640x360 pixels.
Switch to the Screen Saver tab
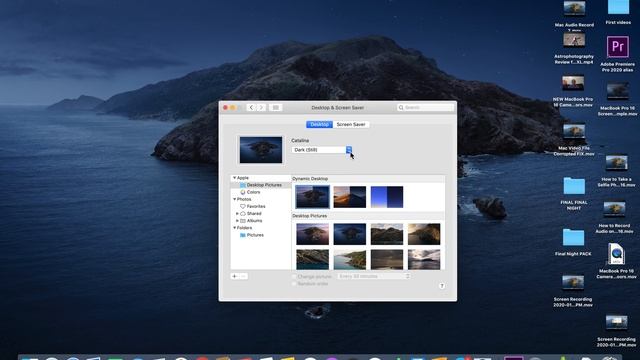351,124
